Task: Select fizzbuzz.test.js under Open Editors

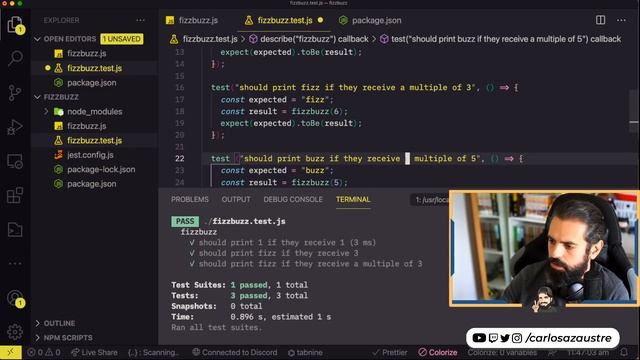Action: [x=94, y=68]
